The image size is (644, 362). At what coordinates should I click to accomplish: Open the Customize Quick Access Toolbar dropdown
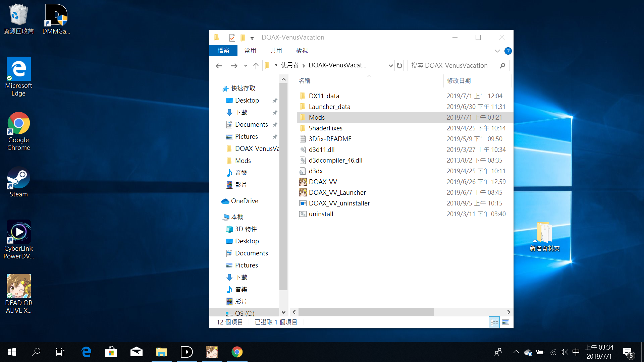(252, 38)
